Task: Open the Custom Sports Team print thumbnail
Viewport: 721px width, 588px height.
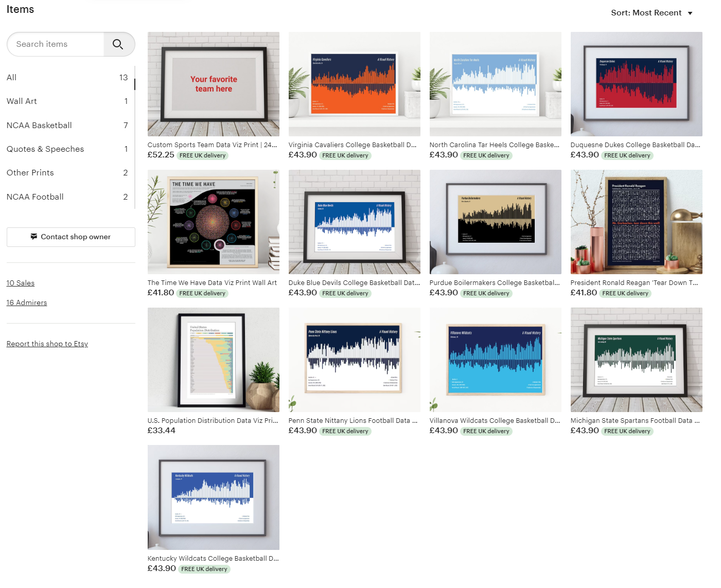Action: pos(214,84)
